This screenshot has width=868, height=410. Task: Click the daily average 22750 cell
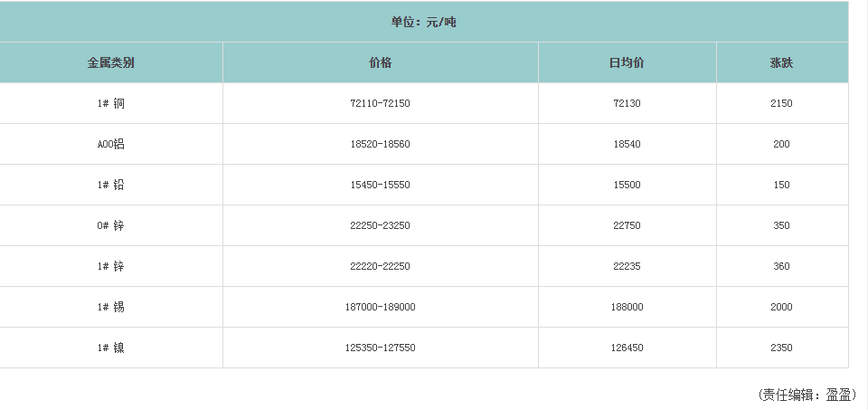click(x=627, y=226)
